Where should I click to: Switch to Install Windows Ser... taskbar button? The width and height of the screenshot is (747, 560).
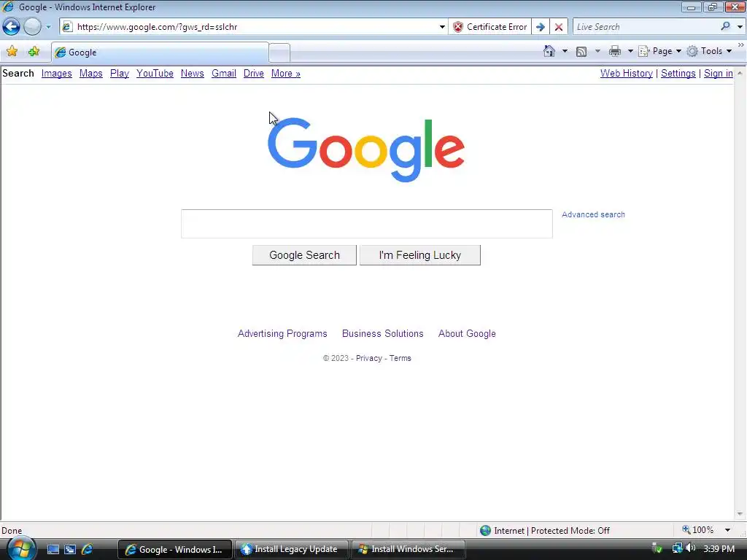[409, 549]
